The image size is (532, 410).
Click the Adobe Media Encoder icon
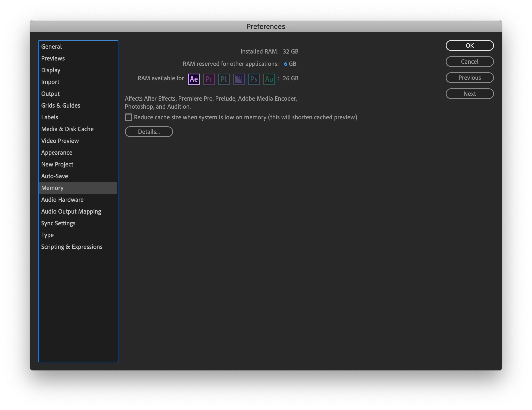(x=239, y=79)
